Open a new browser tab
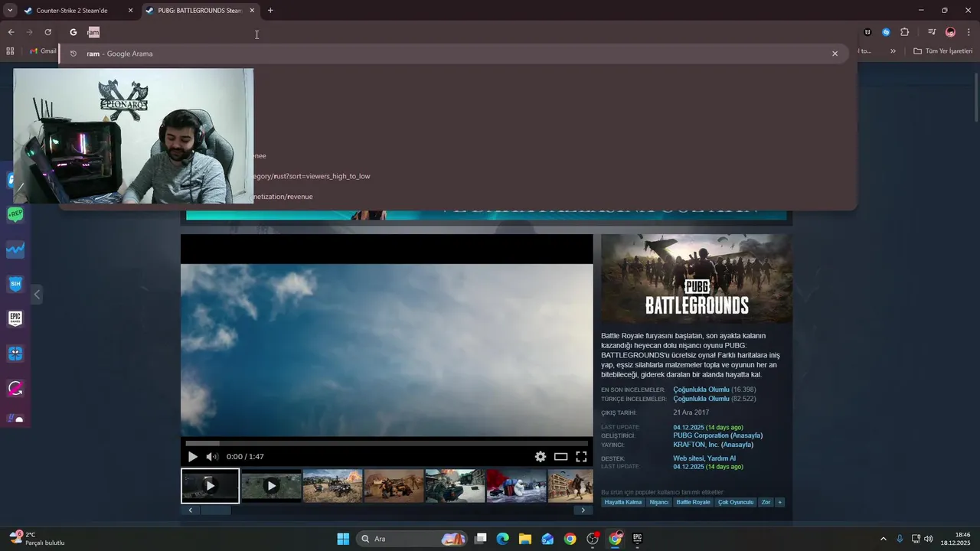 pyautogui.click(x=270, y=11)
